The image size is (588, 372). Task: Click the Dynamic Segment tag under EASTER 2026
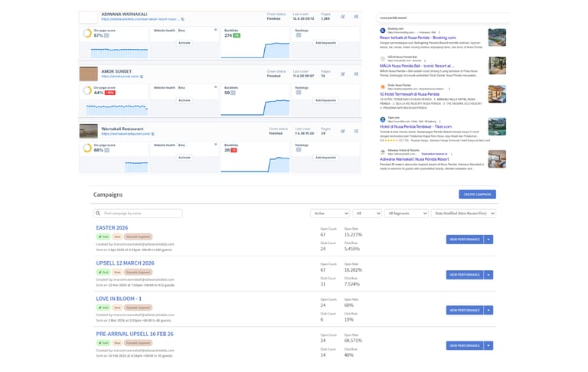pos(138,237)
